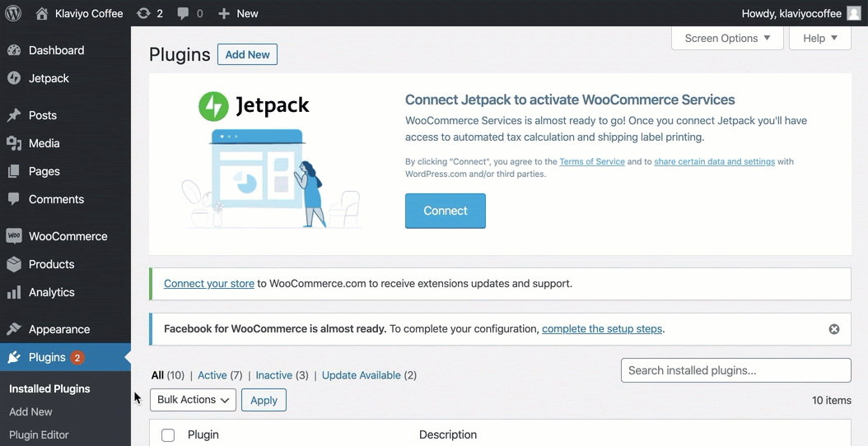Dismiss the Facebook for WooCommerce notice
This screenshot has width=868, height=446.
pos(833,329)
